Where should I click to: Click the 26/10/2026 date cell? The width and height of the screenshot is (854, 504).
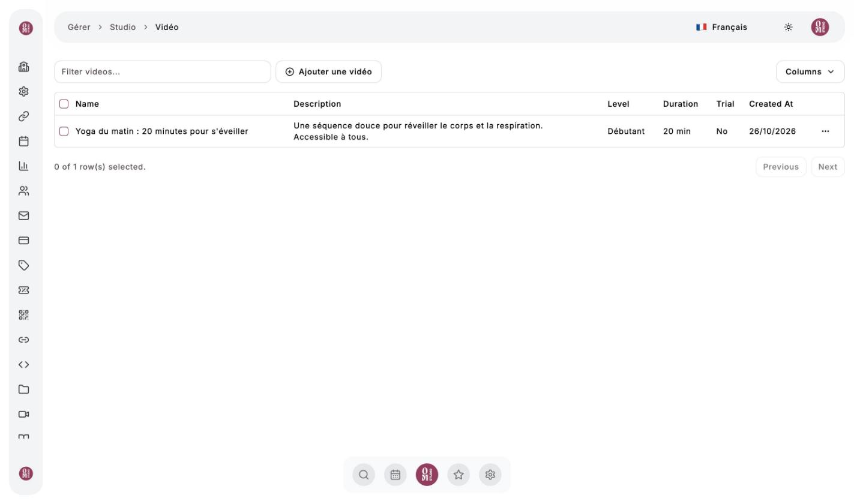tap(772, 131)
